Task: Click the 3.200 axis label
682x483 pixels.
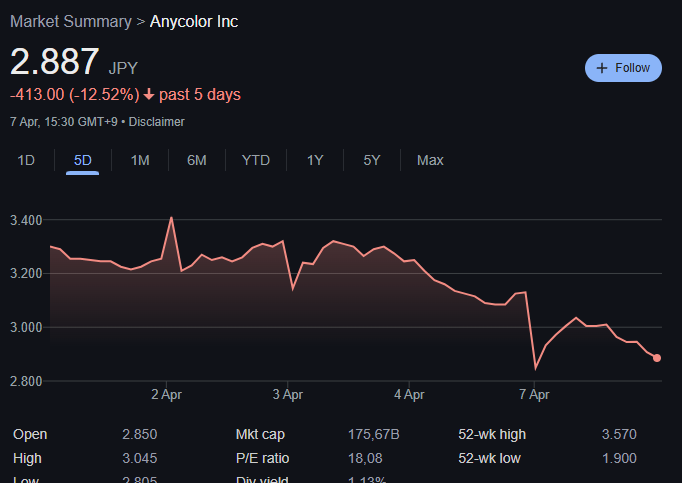Action: (26, 274)
